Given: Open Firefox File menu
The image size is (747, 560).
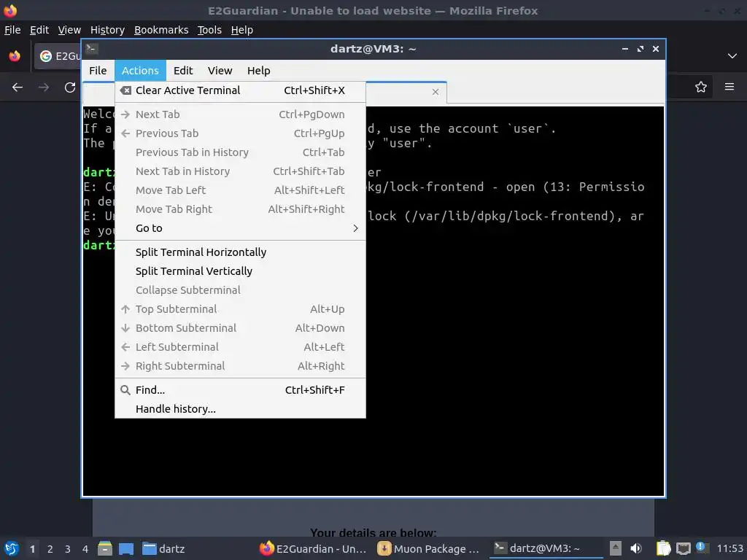Looking at the screenshot, I should 12,30.
